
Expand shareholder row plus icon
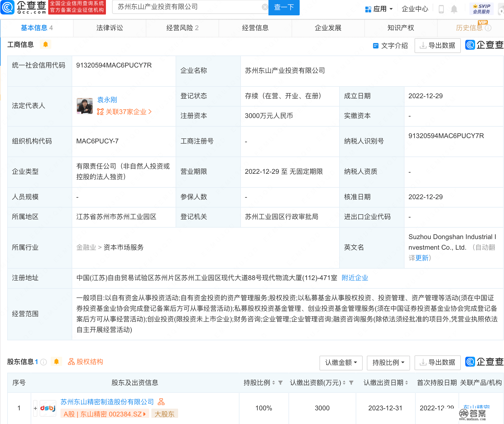click(x=35, y=408)
